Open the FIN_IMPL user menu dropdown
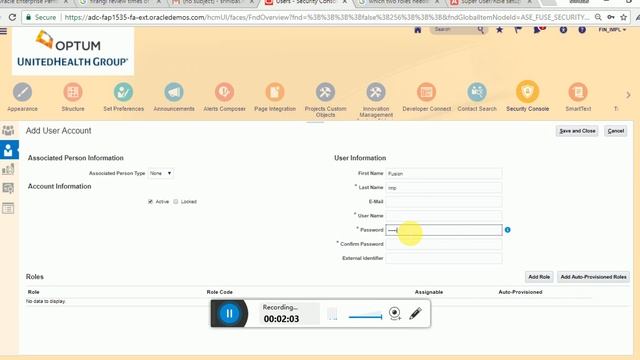640x360 pixels. click(x=612, y=30)
